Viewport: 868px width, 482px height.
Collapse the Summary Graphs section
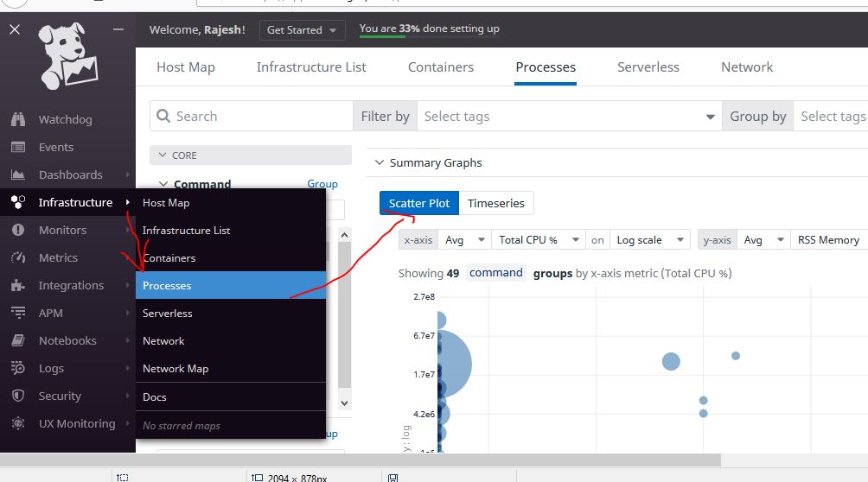tap(379, 163)
